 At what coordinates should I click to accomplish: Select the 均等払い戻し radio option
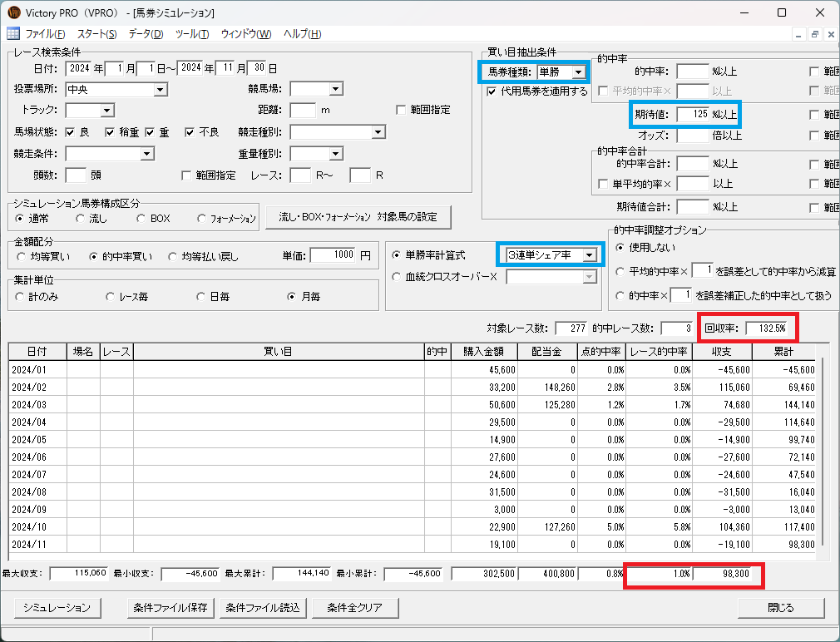tap(172, 256)
